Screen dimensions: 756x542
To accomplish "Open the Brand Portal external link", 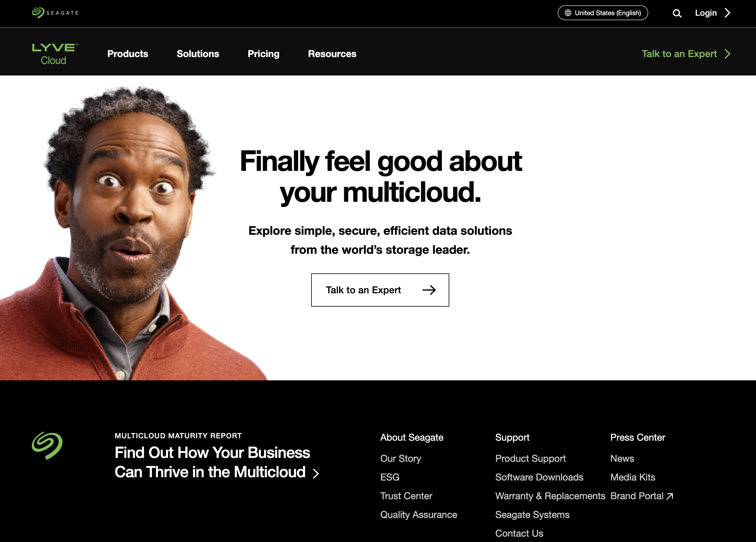I will [642, 496].
